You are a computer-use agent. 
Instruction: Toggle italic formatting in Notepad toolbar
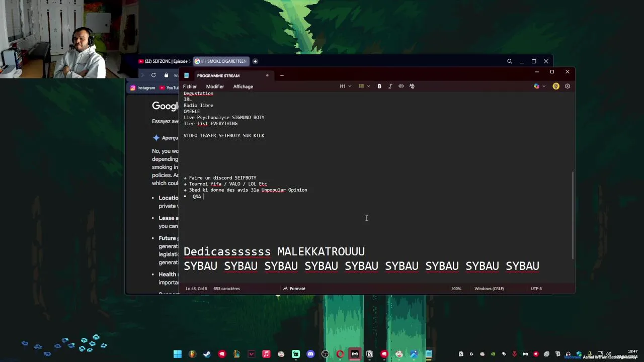tap(390, 86)
